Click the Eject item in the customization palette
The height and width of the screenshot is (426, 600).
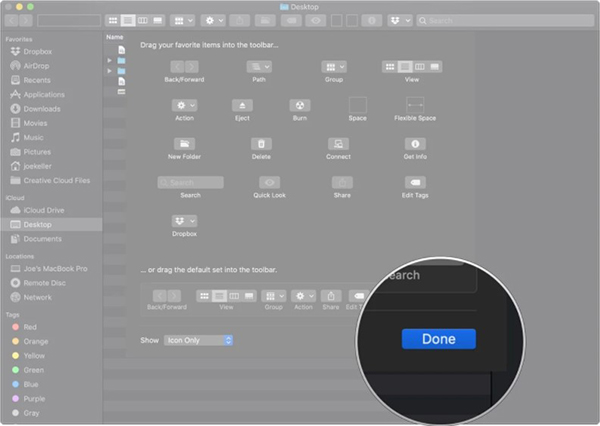tap(242, 105)
